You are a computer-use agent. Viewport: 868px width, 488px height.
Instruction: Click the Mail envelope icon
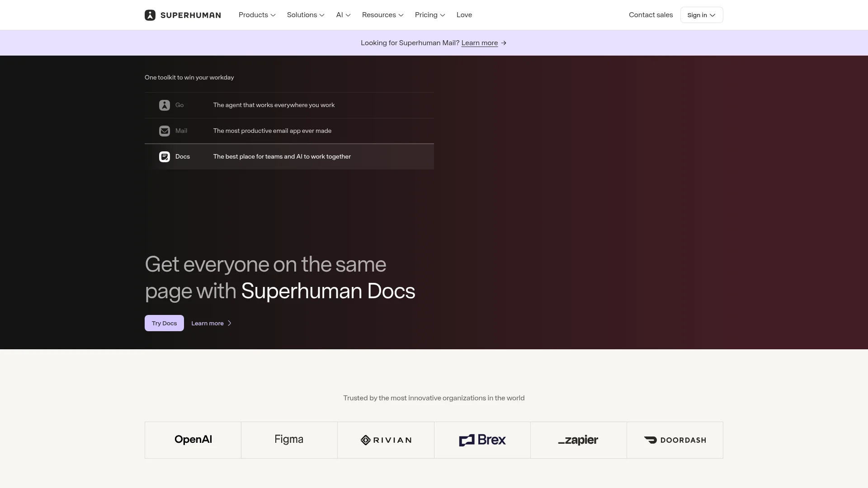tap(165, 131)
